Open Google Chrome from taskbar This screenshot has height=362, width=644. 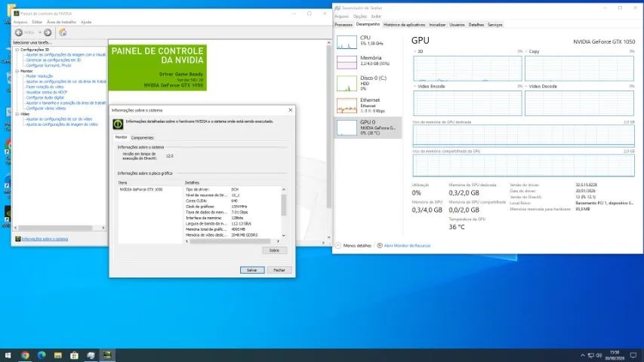[x=25, y=355]
